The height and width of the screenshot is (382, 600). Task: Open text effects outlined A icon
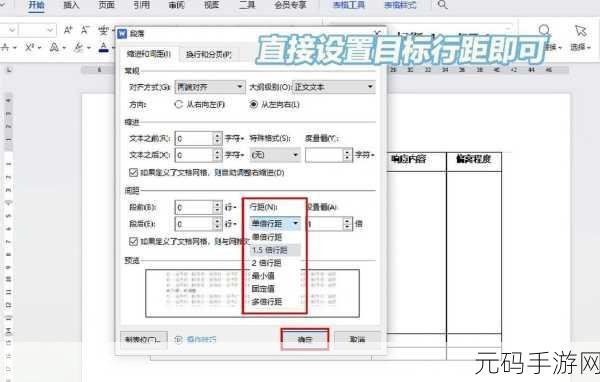pyautogui.click(x=54, y=48)
